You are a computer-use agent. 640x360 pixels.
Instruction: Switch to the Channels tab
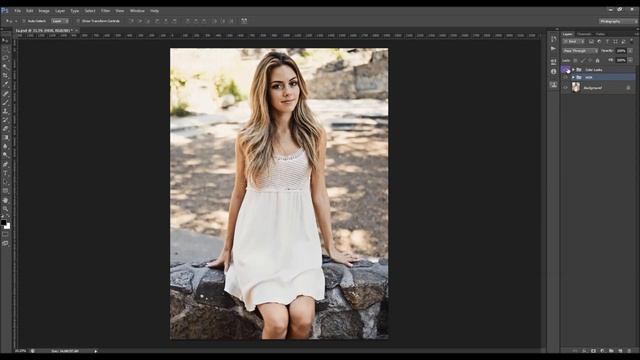[584, 34]
